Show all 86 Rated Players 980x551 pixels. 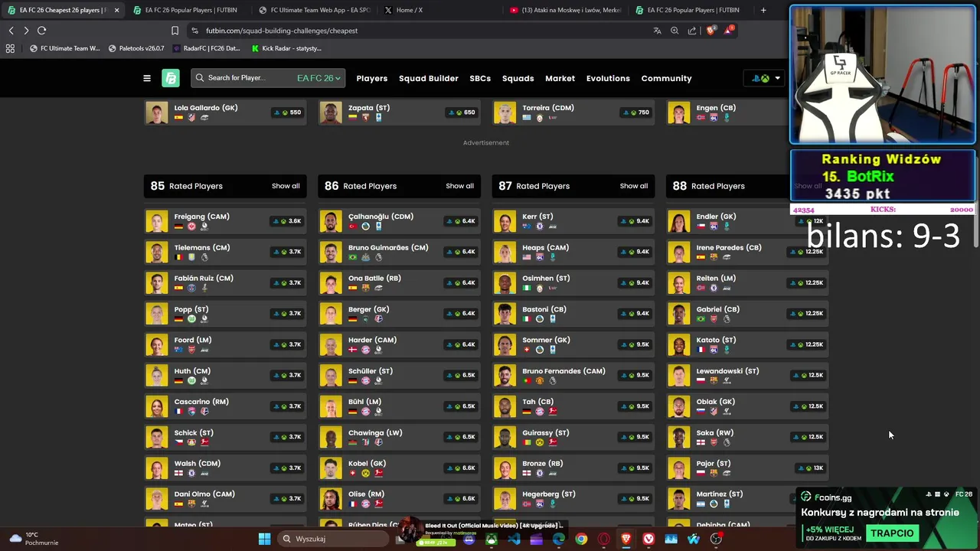459,186
